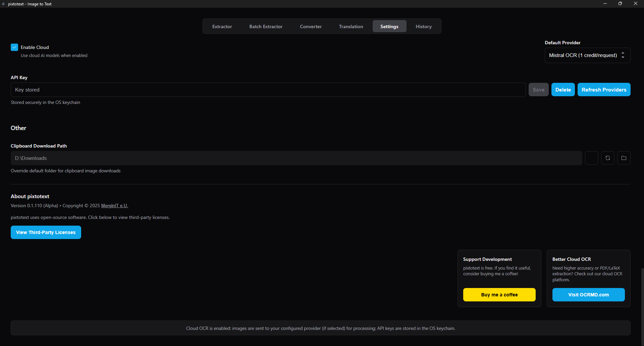Click the 'About pixtotext' heading
The height and width of the screenshot is (346, 644).
(30, 196)
